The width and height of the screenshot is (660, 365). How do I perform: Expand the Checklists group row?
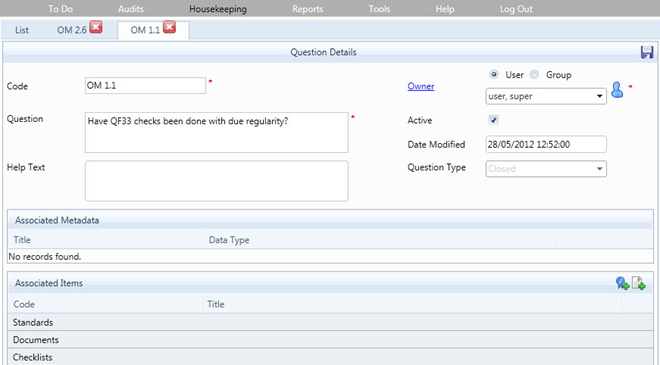(330, 357)
